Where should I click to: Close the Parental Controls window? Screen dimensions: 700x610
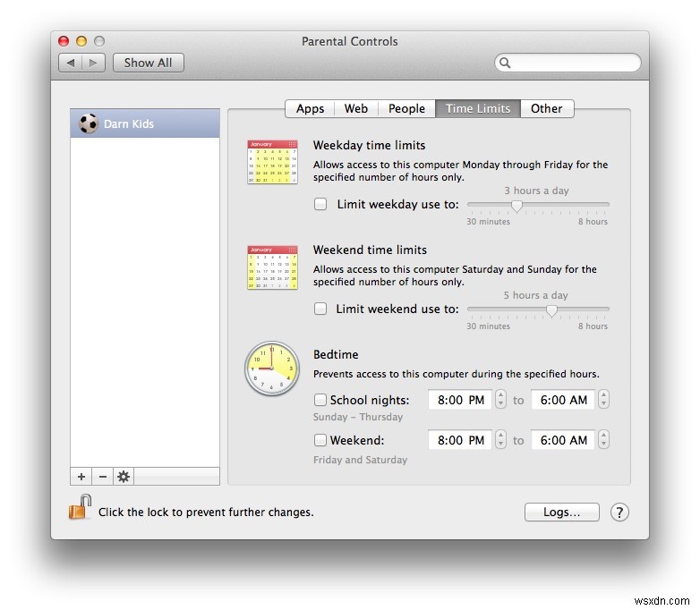click(x=64, y=41)
